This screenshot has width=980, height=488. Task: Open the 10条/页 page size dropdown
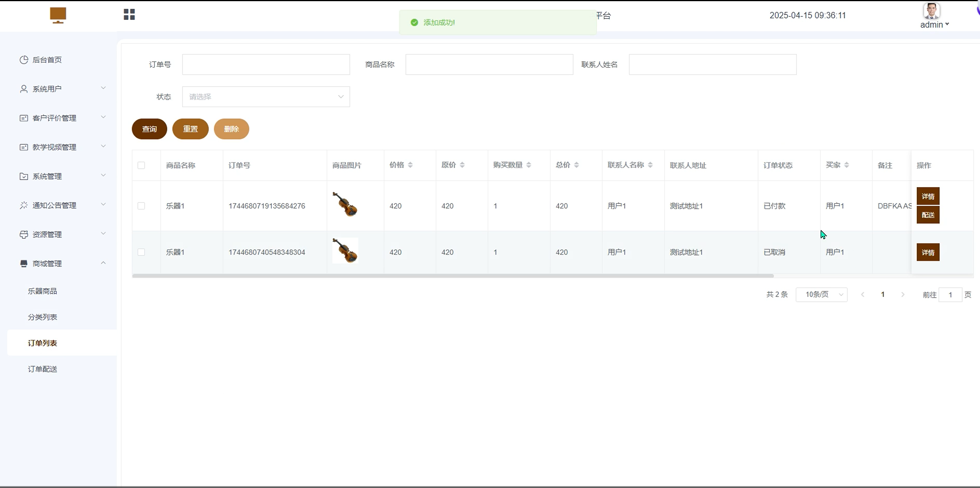tap(821, 295)
